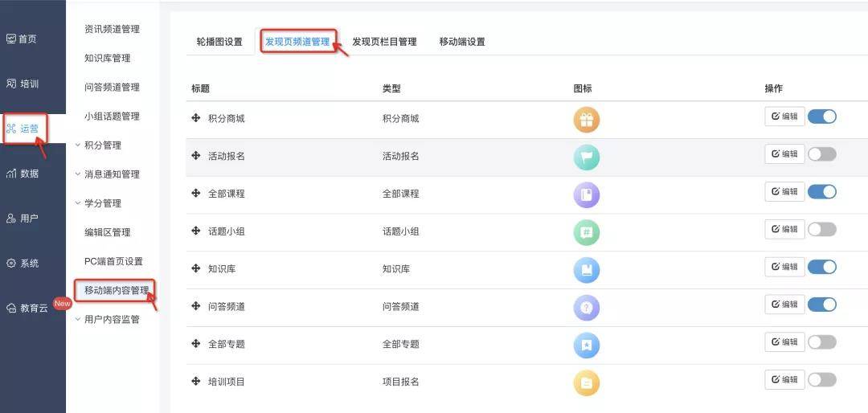This screenshot has height=413, width=868.
Task: Open 教育云 in the left navigation
Action: 27,309
